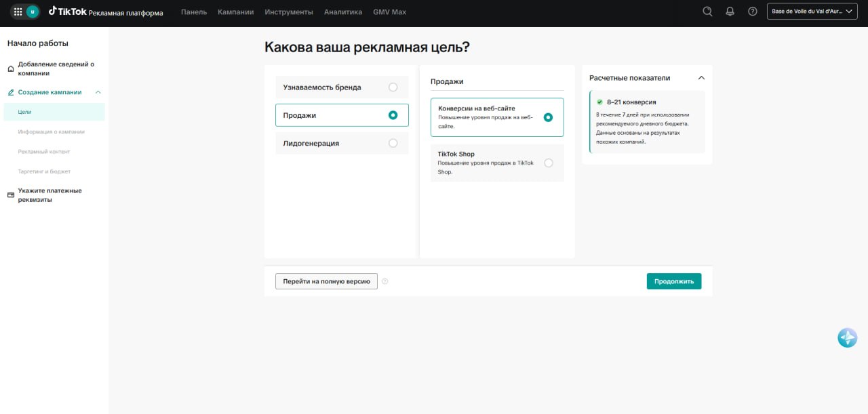Choose the TikTok Shop radio option

tap(548, 163)
